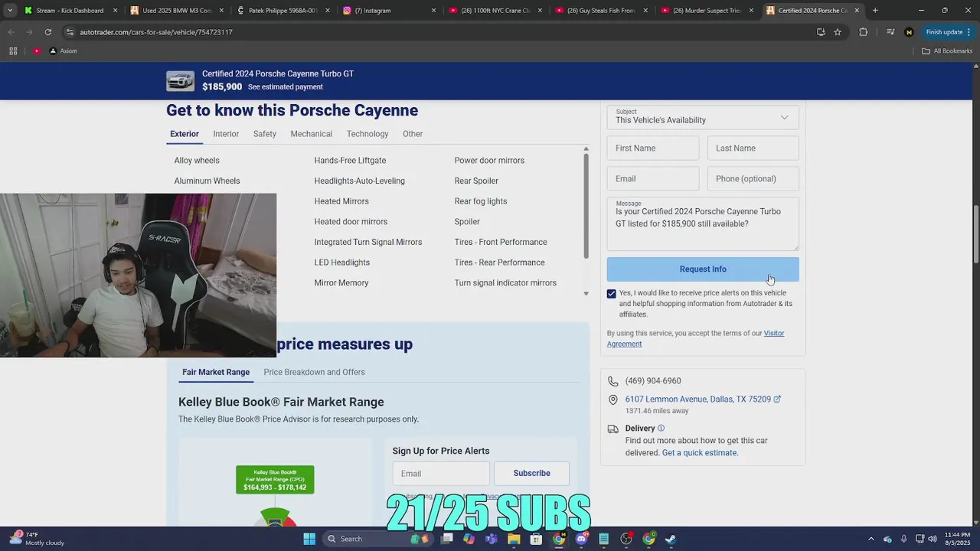
Task: Open the Windows Start menu
Action: tap(309, 539)
